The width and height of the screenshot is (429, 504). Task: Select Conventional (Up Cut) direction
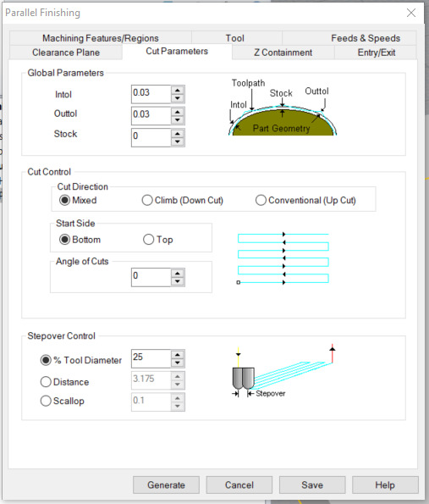pos(305,200)
